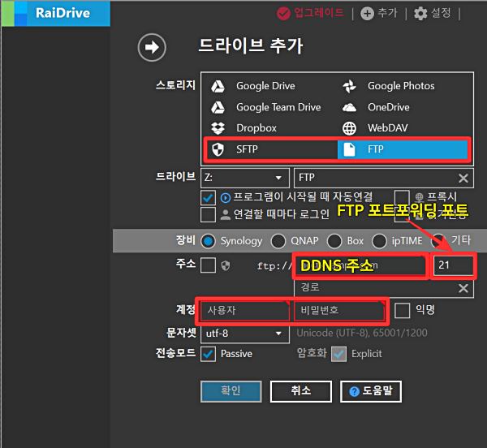Click the shield icon beside address checkbox
487x448 pixels.
tap(226, 265)
